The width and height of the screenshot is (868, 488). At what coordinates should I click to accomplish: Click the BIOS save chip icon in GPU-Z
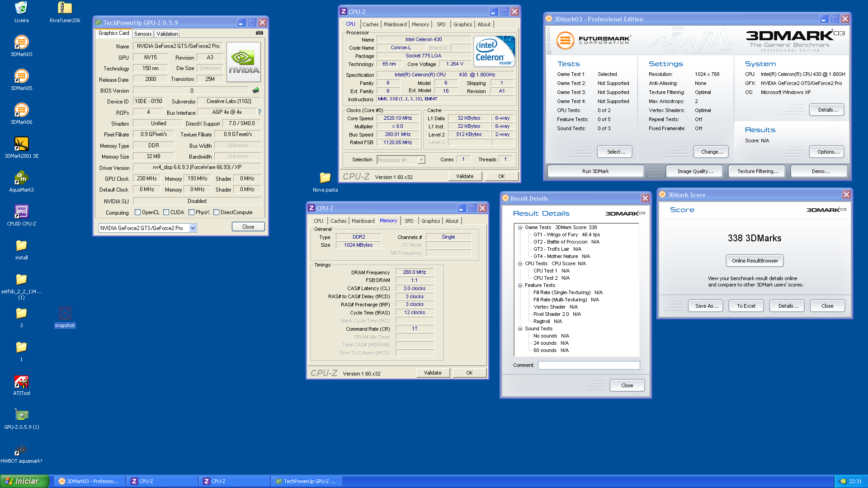point(256,90)
